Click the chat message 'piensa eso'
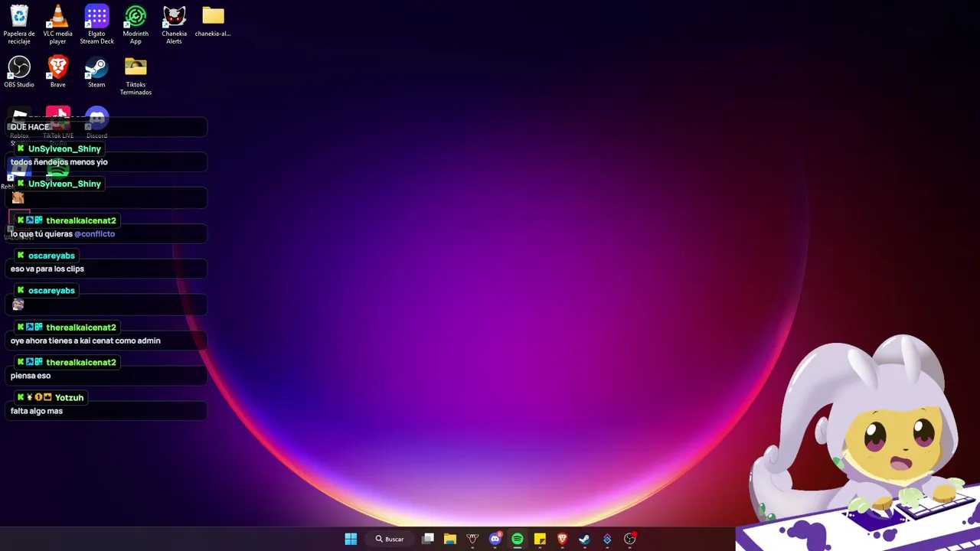This screenshot has height=551, width=980. coord(31,376)
